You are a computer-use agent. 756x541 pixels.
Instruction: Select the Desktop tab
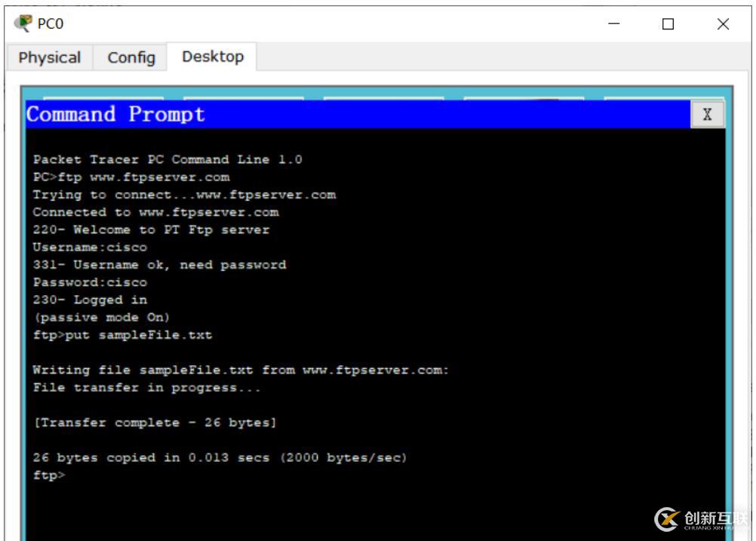tap(213, 57)
